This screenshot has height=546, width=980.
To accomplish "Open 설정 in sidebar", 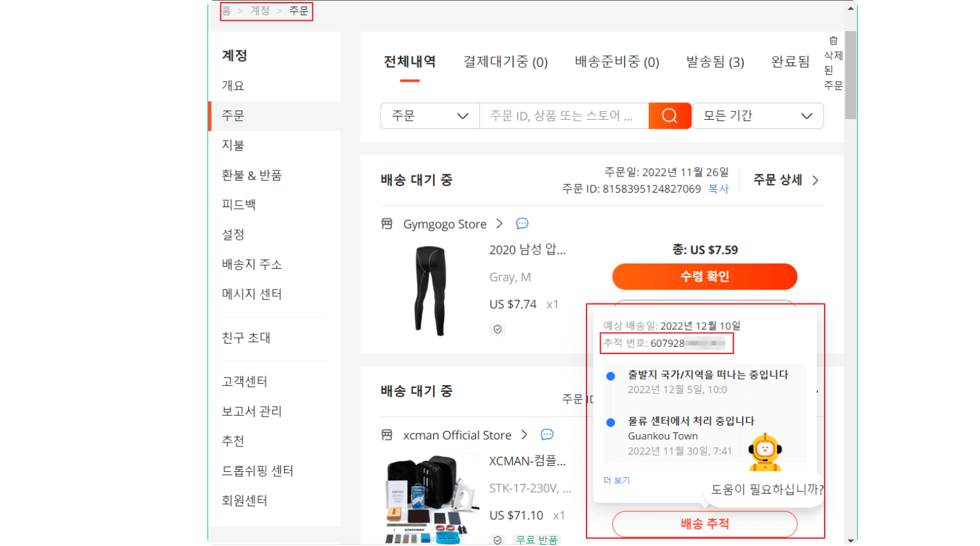I will coord(233,234).
